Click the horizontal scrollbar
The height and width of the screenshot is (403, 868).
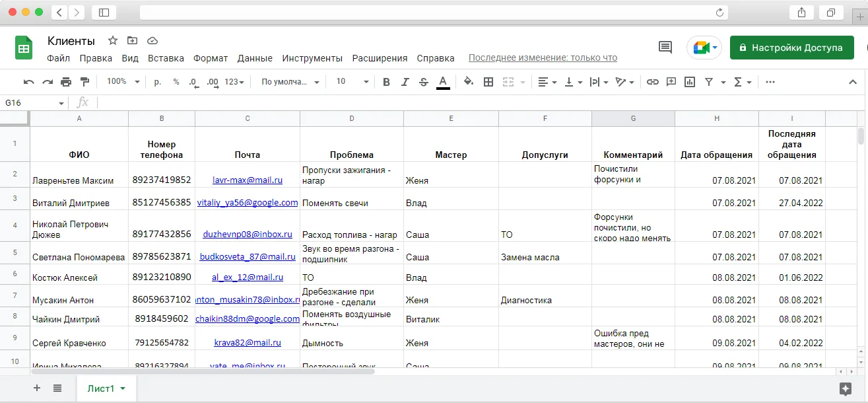203,372
